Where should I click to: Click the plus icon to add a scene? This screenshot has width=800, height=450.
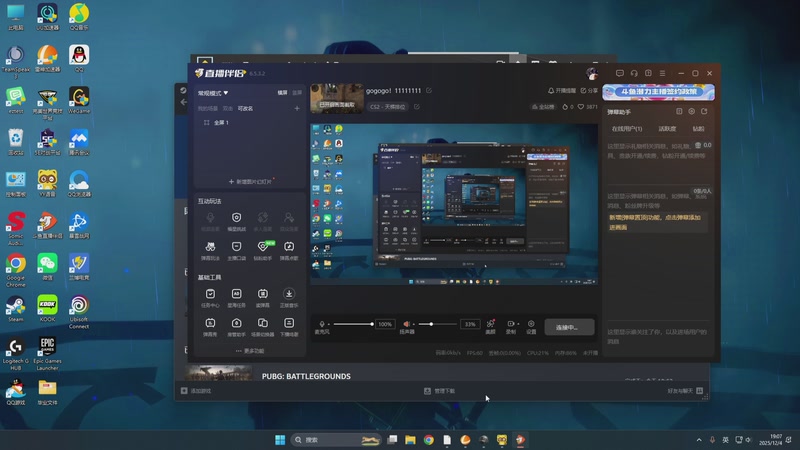[297, 108]
